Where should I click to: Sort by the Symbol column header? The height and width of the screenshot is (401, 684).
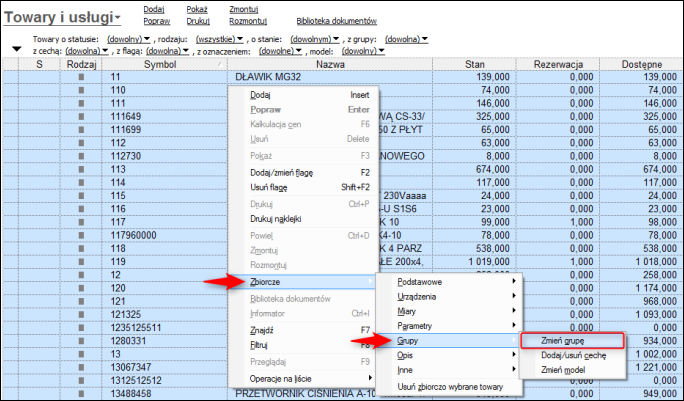[164, 65]
